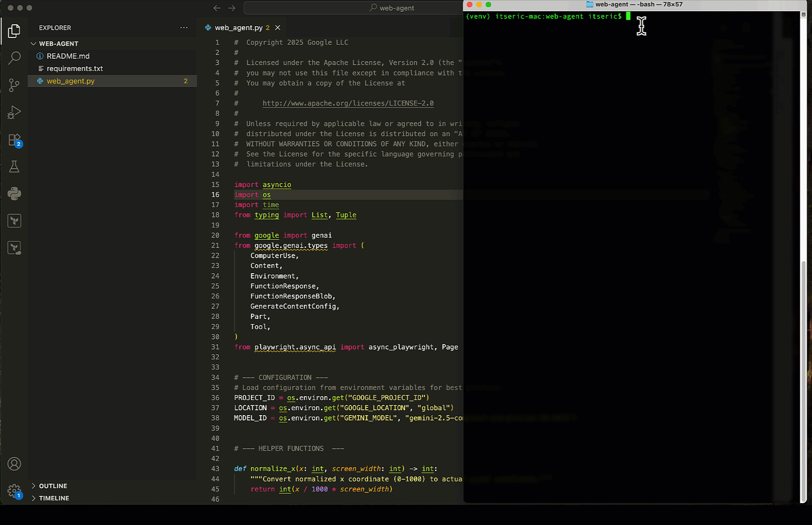Click the EXPLORER panel title
812x525 pixels.
[55, 28]
